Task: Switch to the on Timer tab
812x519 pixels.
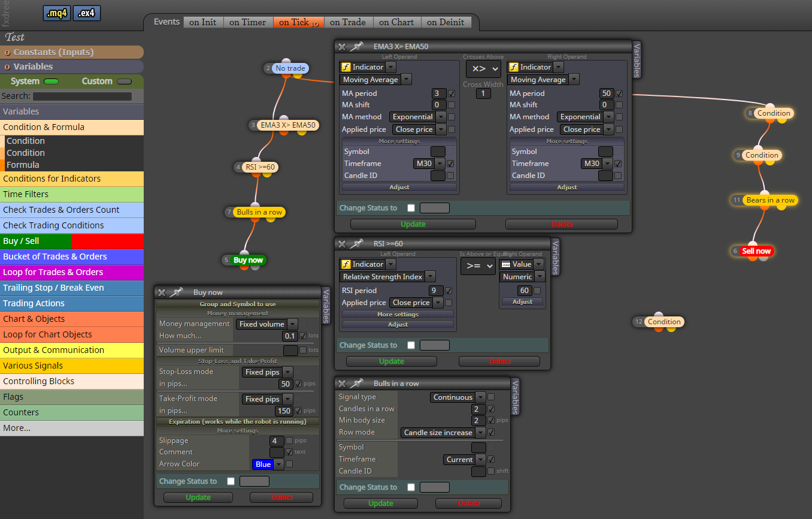Action: [248, 22]
